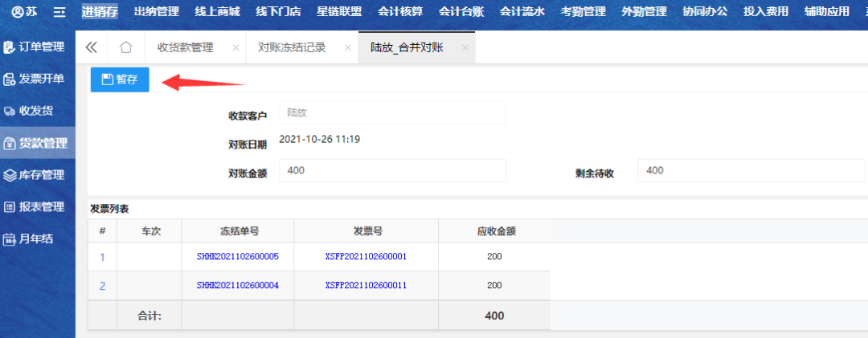Open frozen order link SHHK2021102600005

click(238, 257)
